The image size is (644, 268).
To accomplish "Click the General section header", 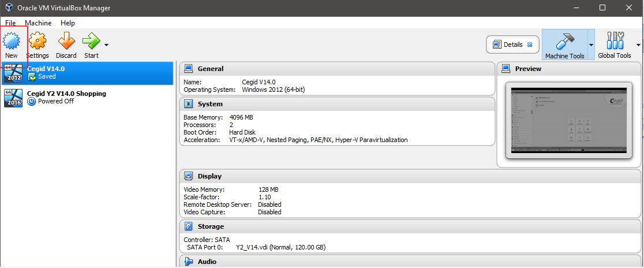I will [337, 69].
